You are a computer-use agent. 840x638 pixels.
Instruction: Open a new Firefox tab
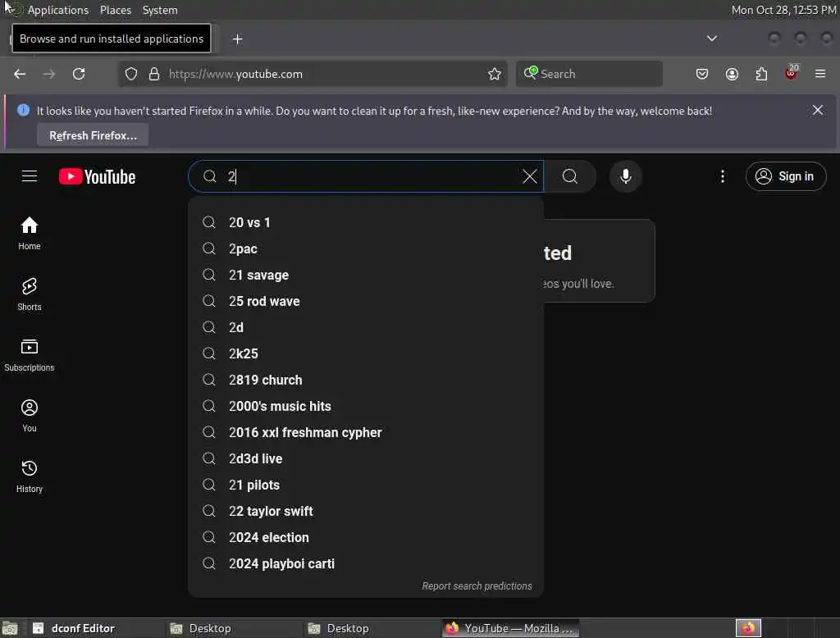pos(237,39)
